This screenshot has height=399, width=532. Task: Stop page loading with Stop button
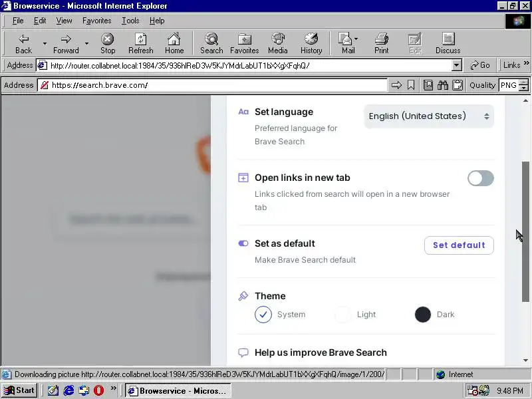[108, 43]
